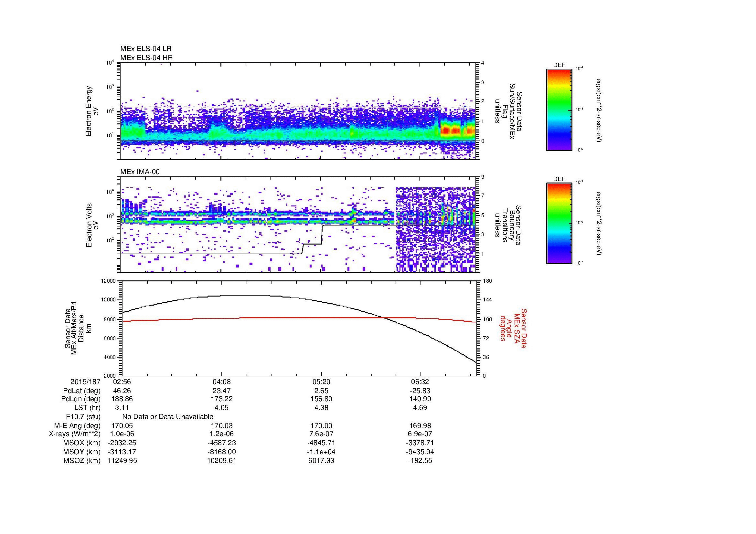Click the 'MSOY (km)' row label

coord(82,452)
